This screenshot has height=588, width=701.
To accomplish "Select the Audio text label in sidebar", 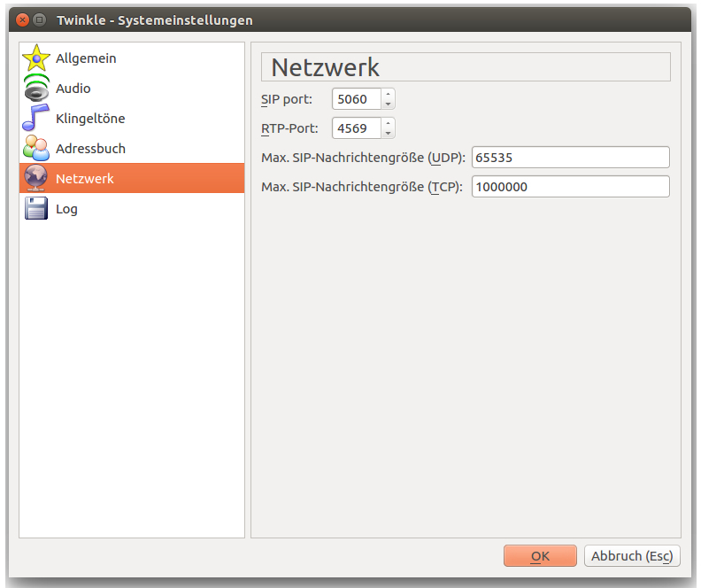I will (x=73, y=89).
